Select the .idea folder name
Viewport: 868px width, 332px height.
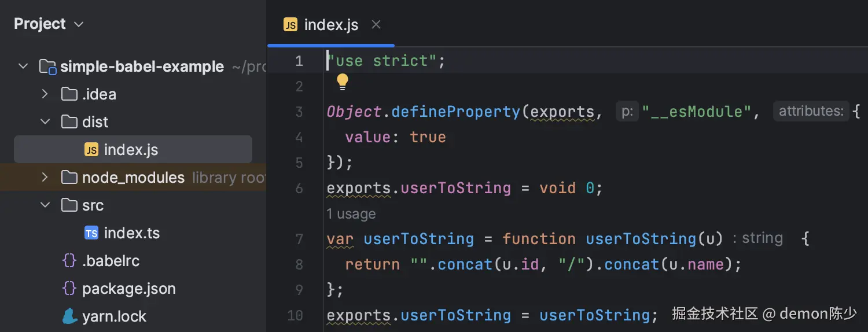(x=100, y=94)
